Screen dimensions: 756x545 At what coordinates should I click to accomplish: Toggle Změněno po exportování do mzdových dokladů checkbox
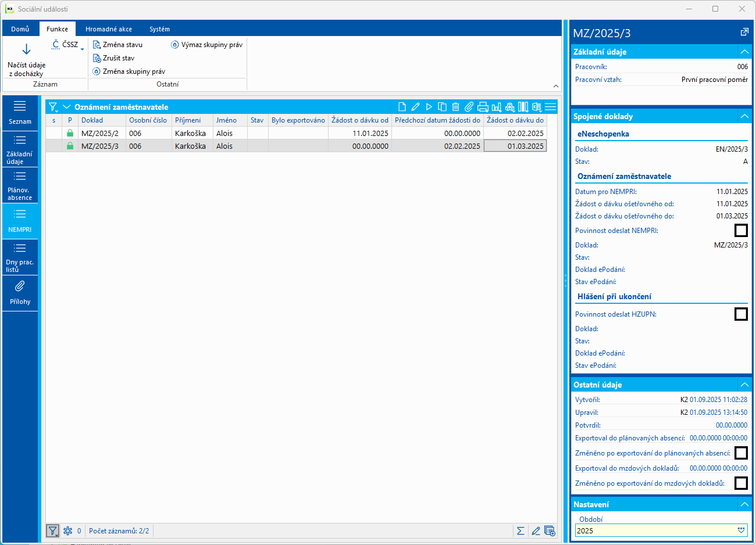pos(741,483)
